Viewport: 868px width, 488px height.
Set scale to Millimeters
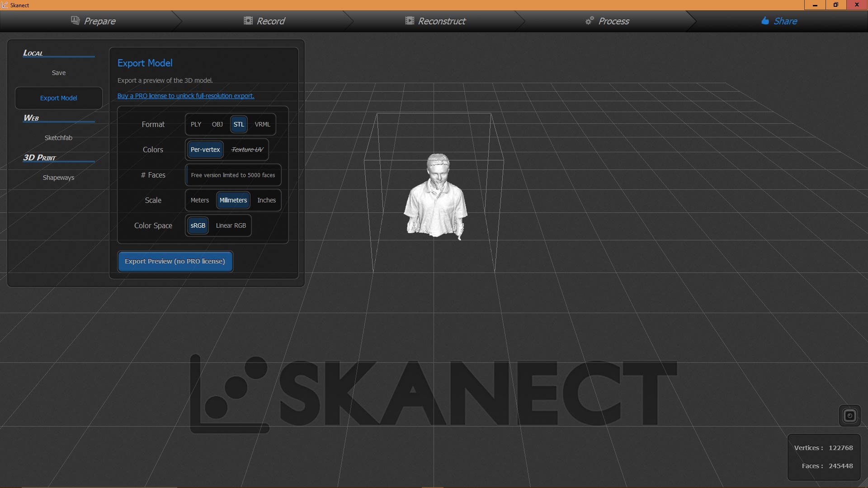tap(233, 200)
